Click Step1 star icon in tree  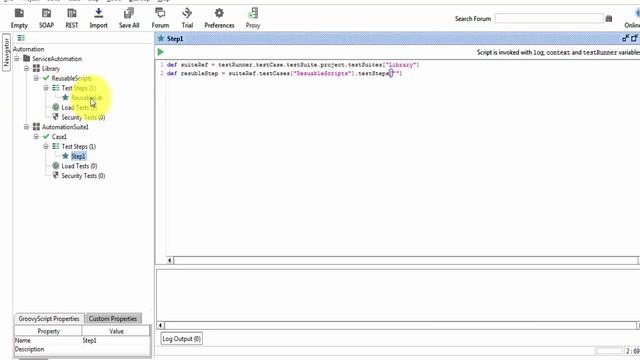(x=65, y=156)
